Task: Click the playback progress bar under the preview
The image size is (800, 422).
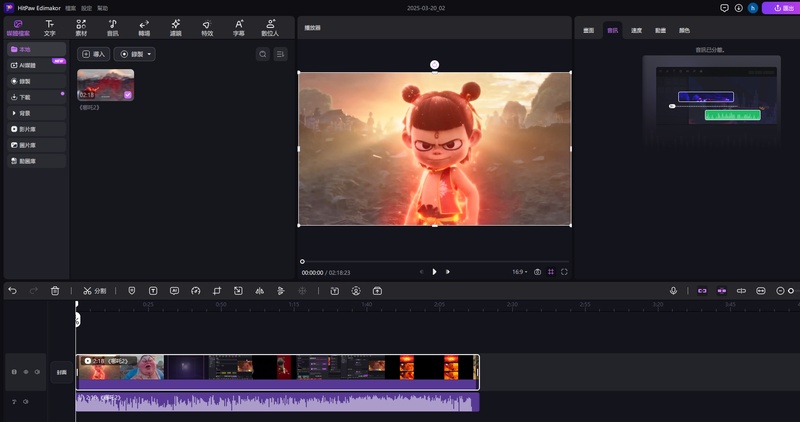Action: 435,261
